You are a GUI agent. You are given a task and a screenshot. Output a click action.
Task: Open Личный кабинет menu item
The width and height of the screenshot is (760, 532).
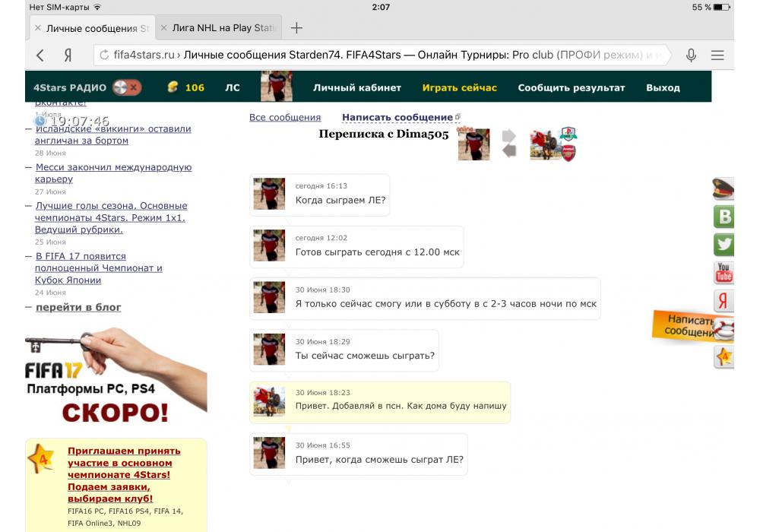(x=356, y=87)
